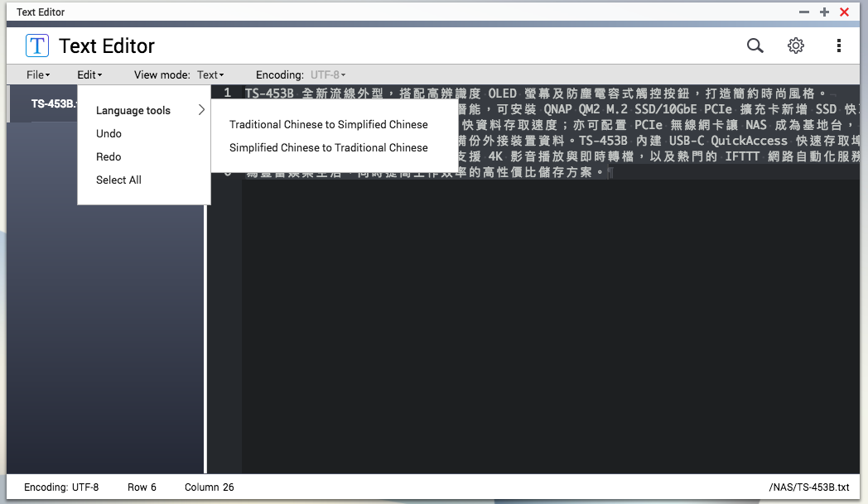The width and height of the screenshot is (868, 504).
Task: Click the first line of editor text
Action: [x=535, y=93]
